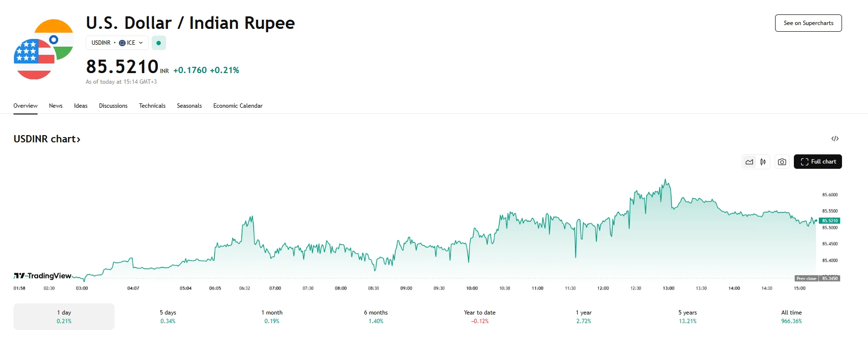The height and width of the screenshot is (340, 868).
Task: Open the USDINR chart heading link
Action: [x=47, y=139]
